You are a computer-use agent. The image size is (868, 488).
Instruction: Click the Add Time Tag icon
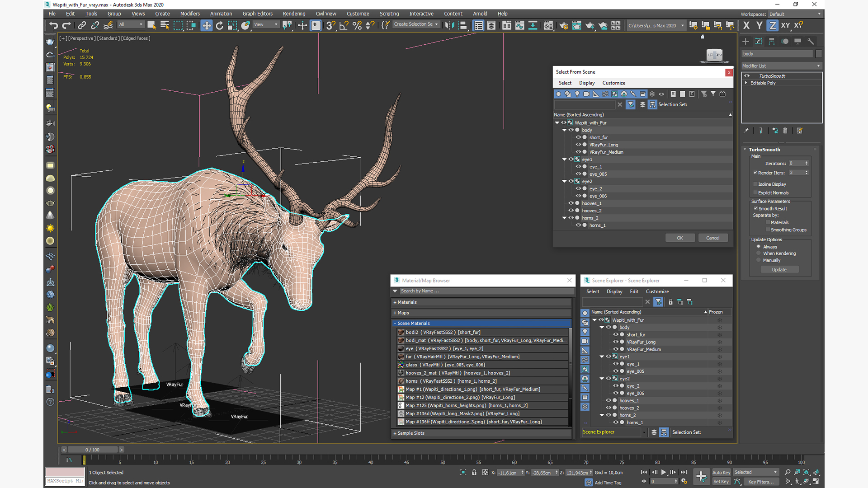tap(589, 483)
